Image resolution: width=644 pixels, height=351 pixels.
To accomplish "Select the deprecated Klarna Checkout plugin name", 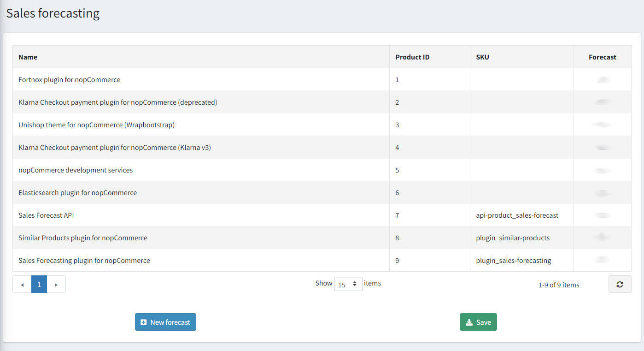I will pyautogui.click(x=118, y=102).
